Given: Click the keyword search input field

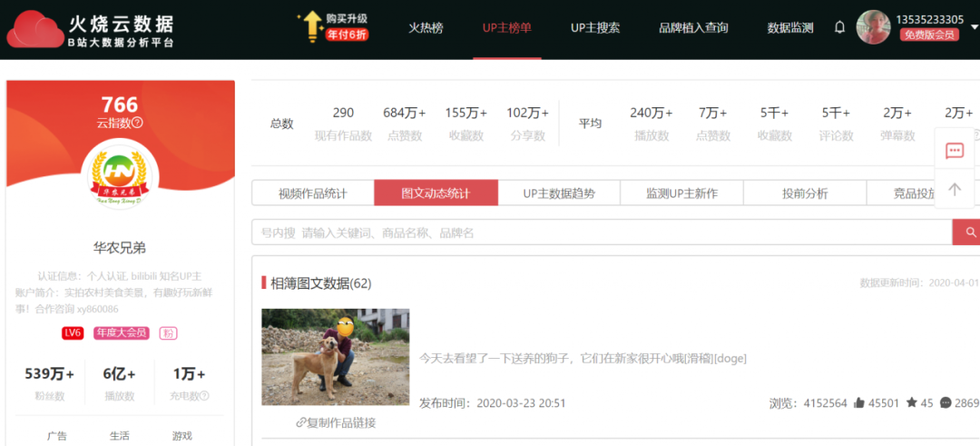Looking at the screenshot, I should [599, 233].
